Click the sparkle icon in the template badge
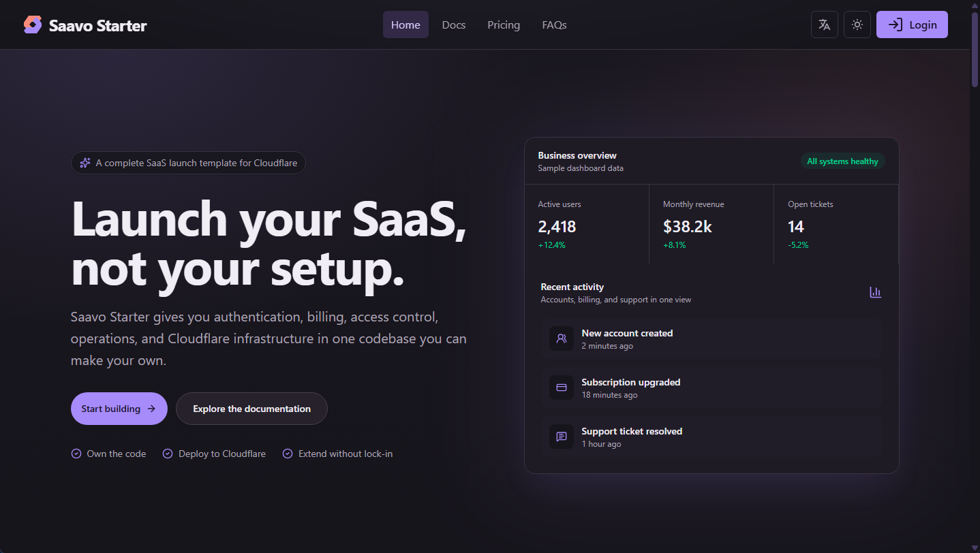Screen dimensions: 980x553 85,163
